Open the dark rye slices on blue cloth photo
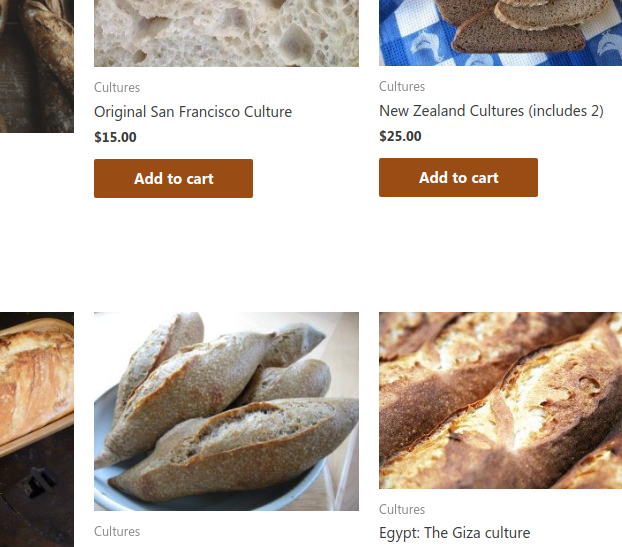Image resolution: width=622 pixels, height=547 pixels. point(501,33)
